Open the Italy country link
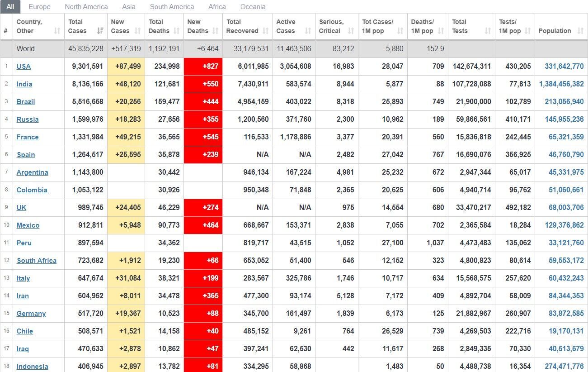 [23, 278]
